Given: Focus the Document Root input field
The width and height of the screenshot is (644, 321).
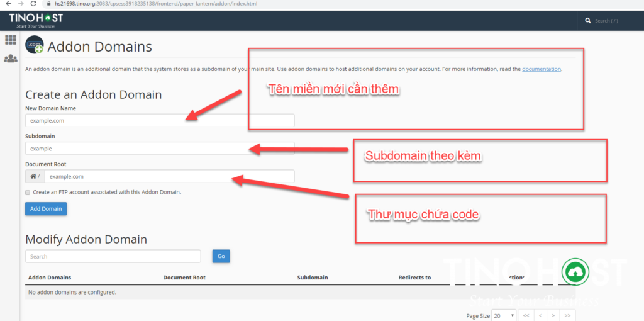Looking at the screenshot, I should point(169,176).
